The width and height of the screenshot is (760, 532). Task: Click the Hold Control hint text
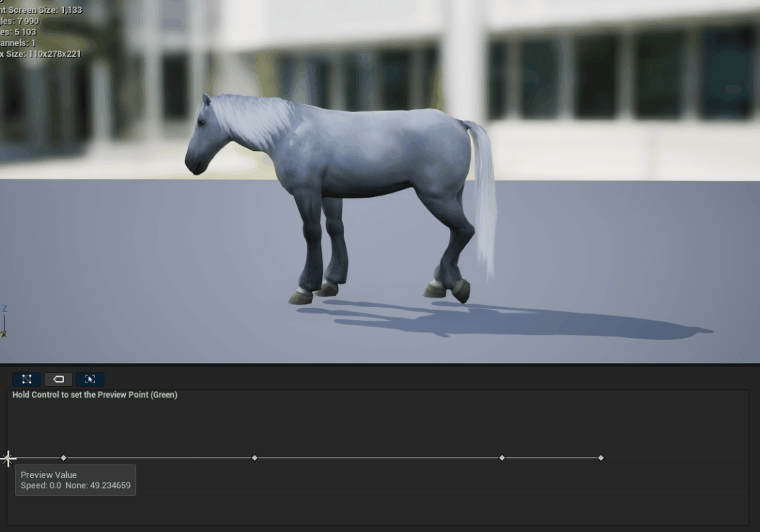[x=95, y=395]
